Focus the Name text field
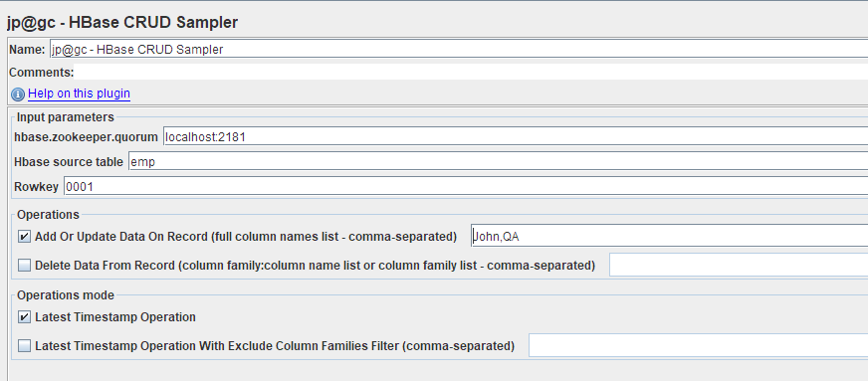Viewport: 868px width, 381px height. tap(458, 49)
